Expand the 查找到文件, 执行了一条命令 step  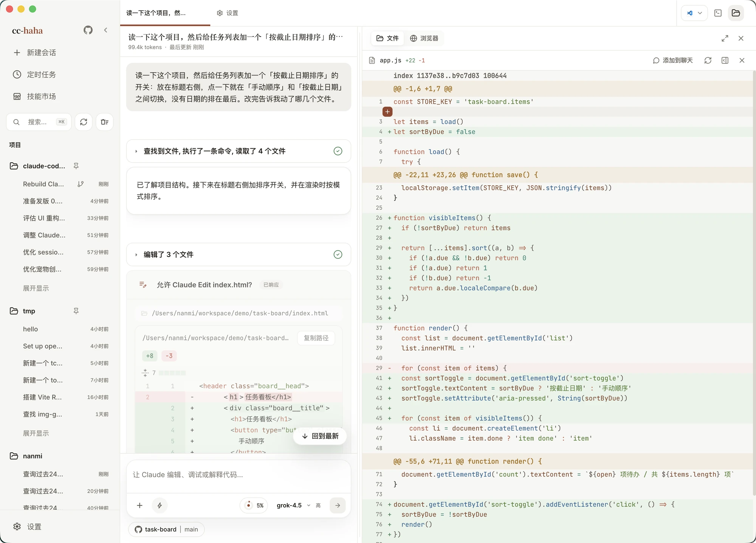click(239, 151)
